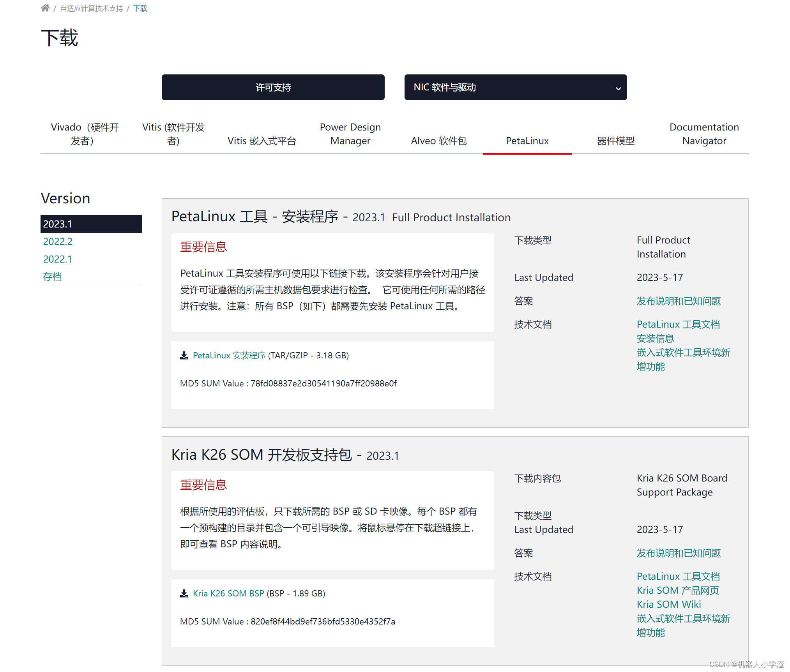Open the NIC 软件与驱动 dropdown

(515, 87)
